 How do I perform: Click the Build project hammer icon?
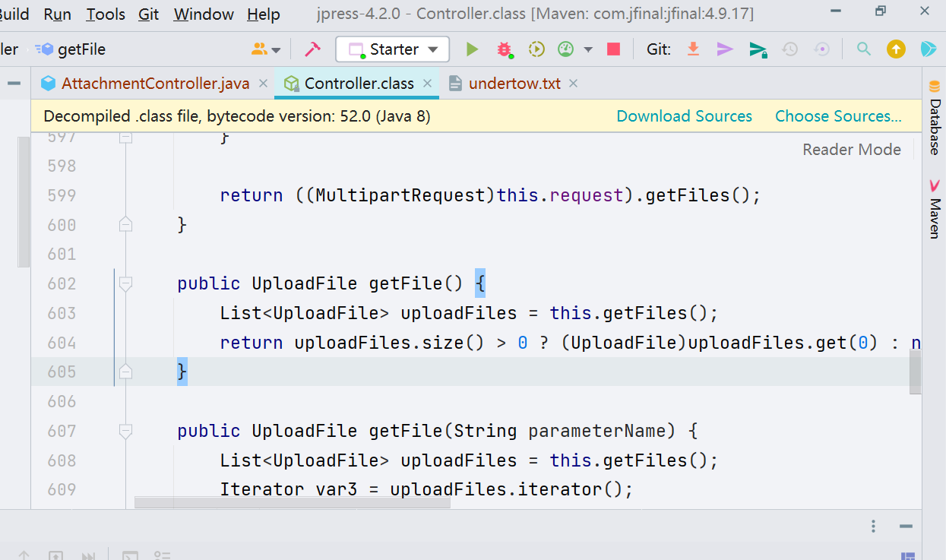click(312, 49)
